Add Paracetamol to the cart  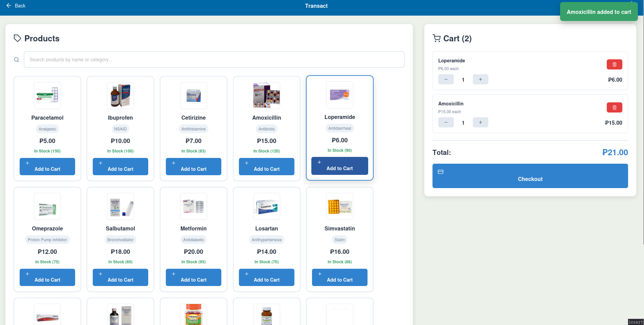(47, 166)
